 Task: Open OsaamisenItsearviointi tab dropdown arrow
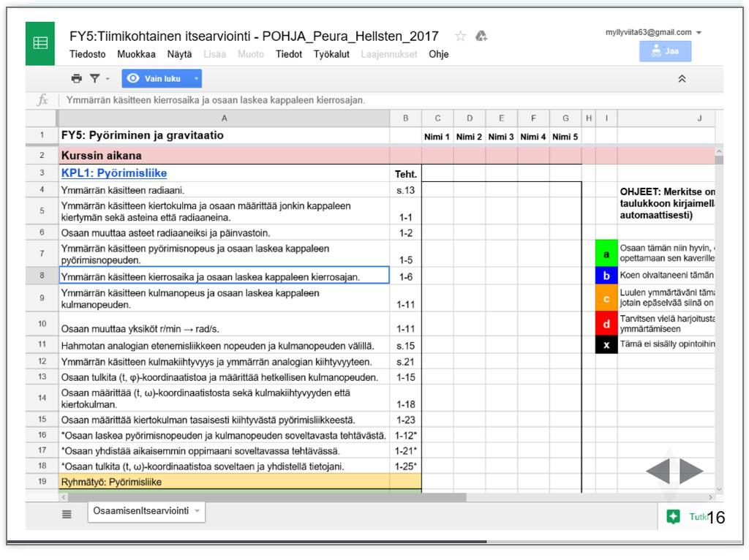pyautogui.click(x=197, y=511)
